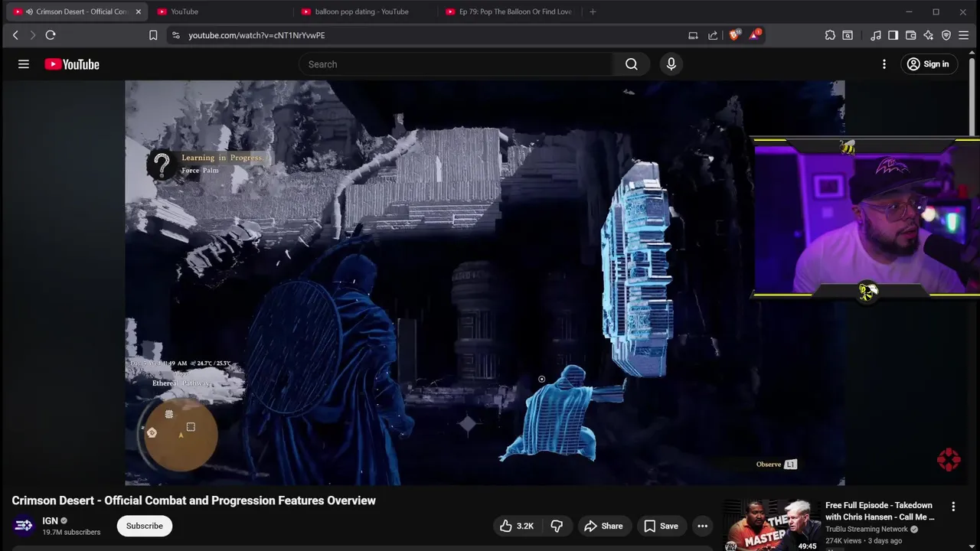Focus the YouTube search field
The width and height of the screenshot is (980, 551).
click(x=456, y=64)
